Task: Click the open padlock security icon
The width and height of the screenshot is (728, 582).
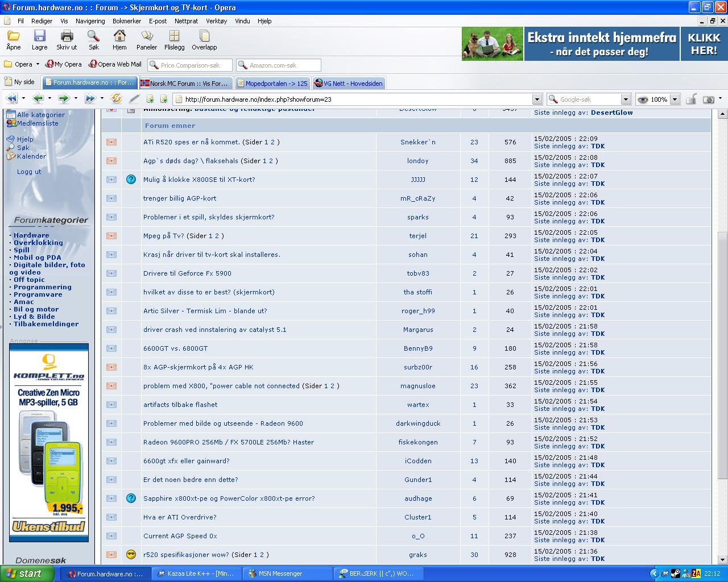Action: coord(691,99)
